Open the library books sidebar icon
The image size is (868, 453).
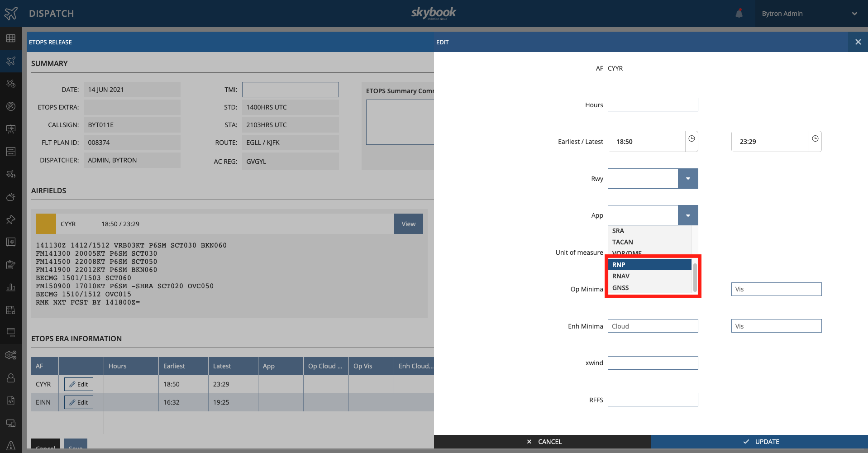11,310
